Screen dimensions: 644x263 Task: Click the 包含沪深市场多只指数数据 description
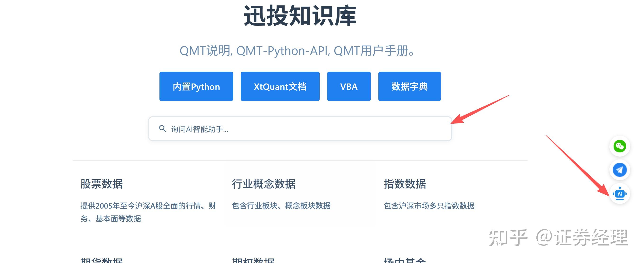click(429, 206)
